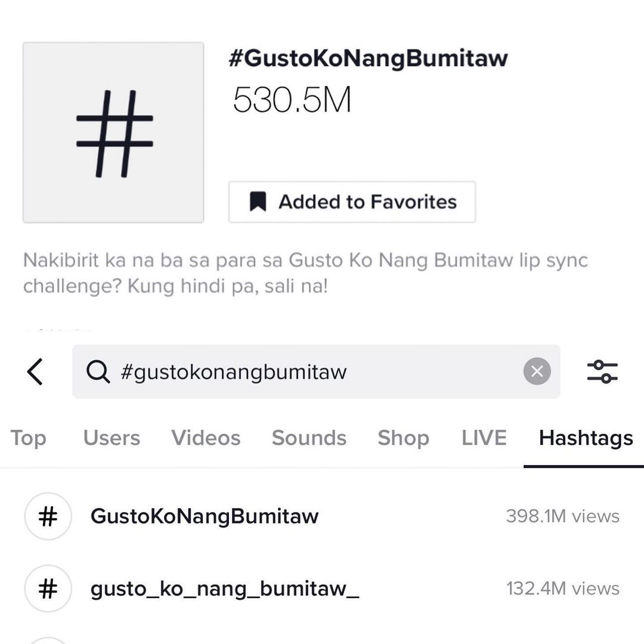Switch to the LIVE tab
The width and height of the screenshot is (644, 644).
point(484,438)
